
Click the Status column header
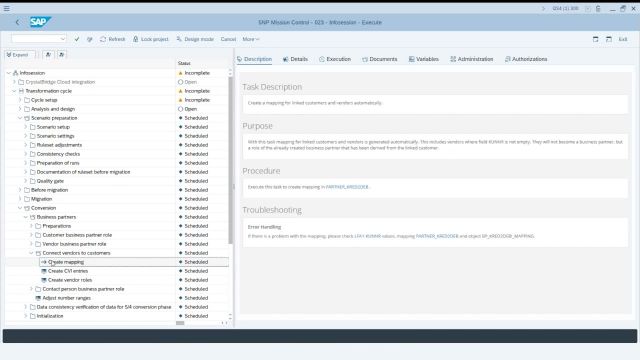point(184,63)
